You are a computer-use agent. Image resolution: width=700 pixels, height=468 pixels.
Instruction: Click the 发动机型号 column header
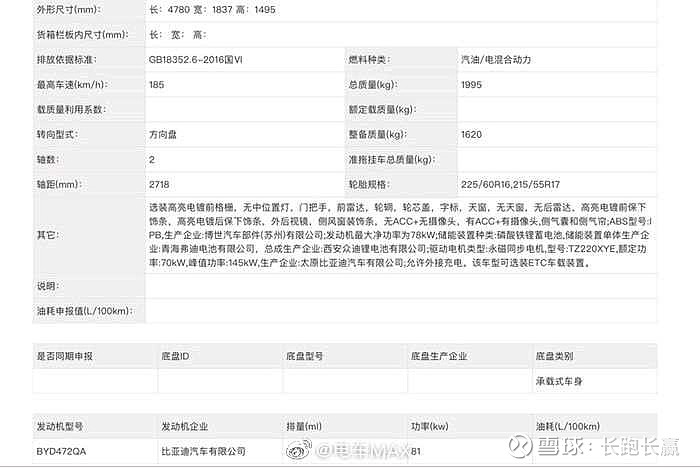pyautogui.click(x=60, y=426)
